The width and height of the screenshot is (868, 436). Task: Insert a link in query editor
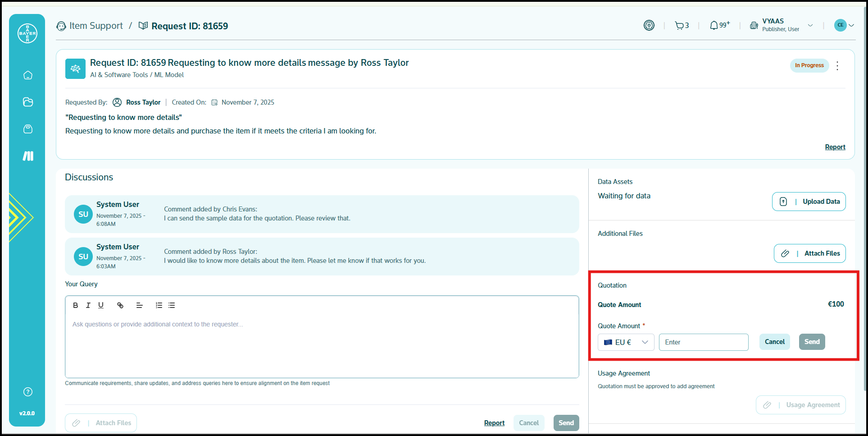click(120, 305)
